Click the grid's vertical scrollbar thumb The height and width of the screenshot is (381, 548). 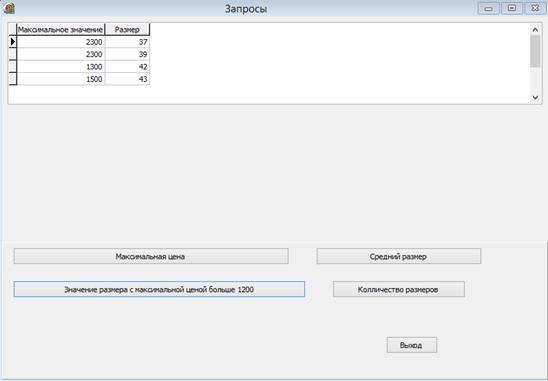(535, 51)
